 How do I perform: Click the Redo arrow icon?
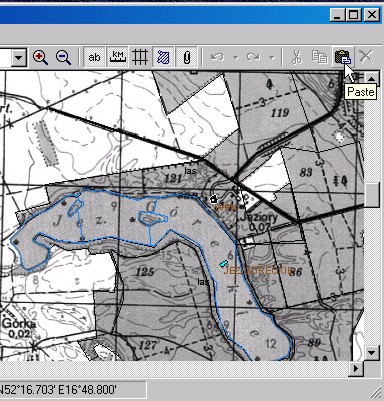click(x=254, y=57)
